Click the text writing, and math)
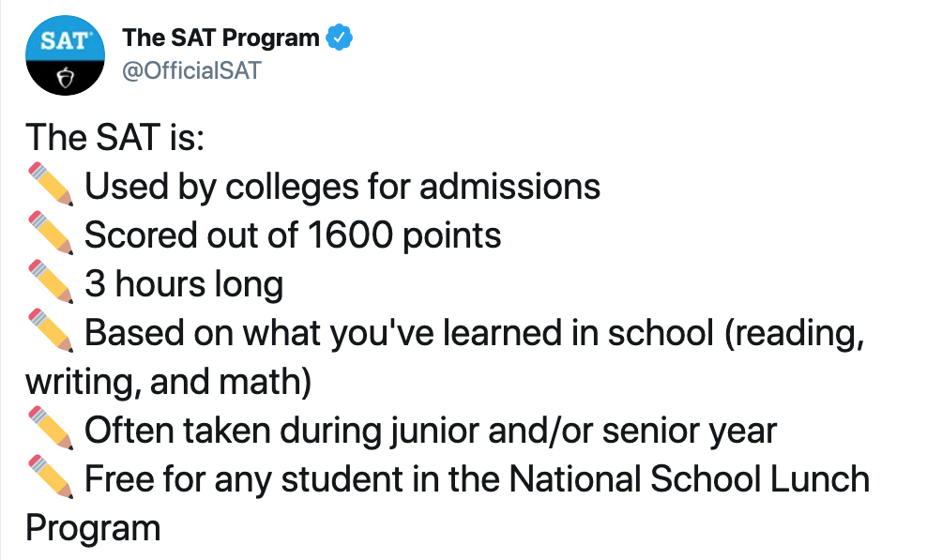The height and width of the screenshot is (560, 927). pos(169,382)
